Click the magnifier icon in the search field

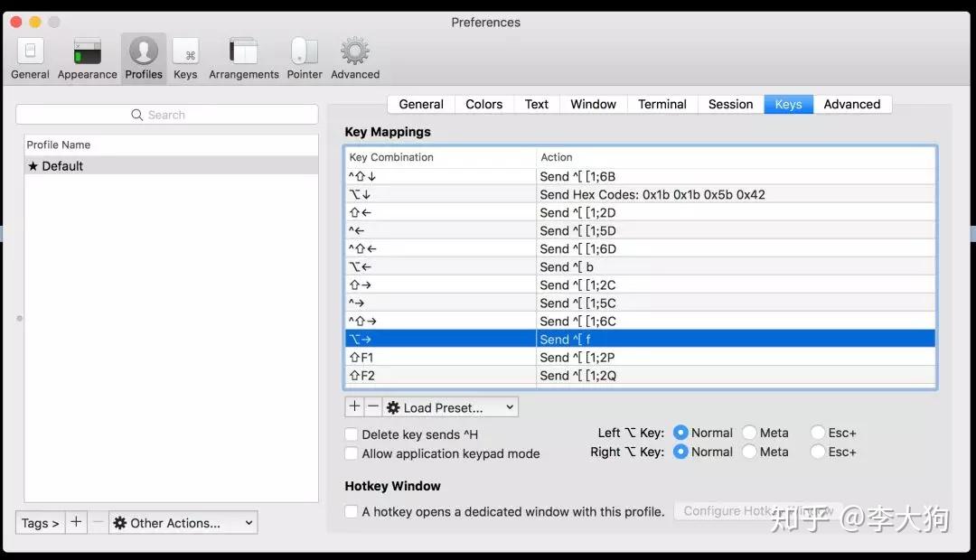137,115
